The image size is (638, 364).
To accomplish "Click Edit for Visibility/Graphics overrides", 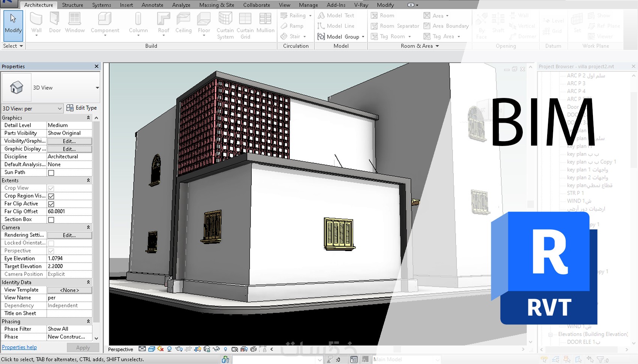I will (69, 141).
